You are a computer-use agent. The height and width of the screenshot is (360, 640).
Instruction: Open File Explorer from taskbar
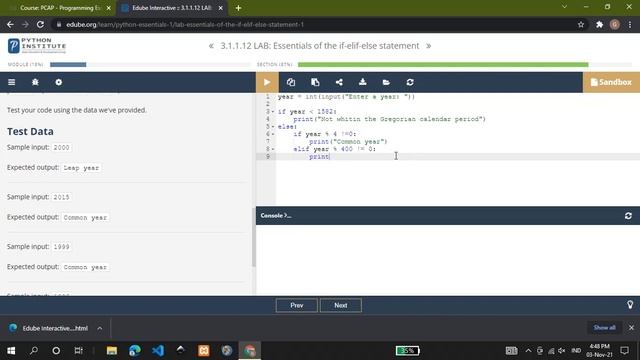pos(112,351)
